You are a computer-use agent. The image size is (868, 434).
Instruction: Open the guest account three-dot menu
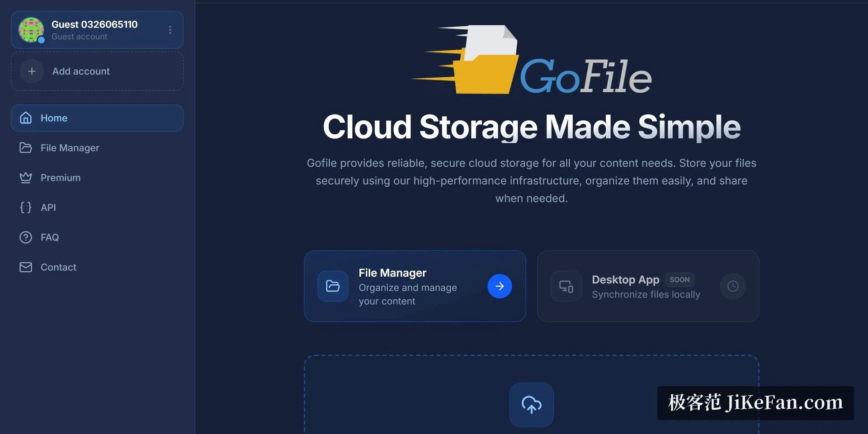tap(170, 30)
